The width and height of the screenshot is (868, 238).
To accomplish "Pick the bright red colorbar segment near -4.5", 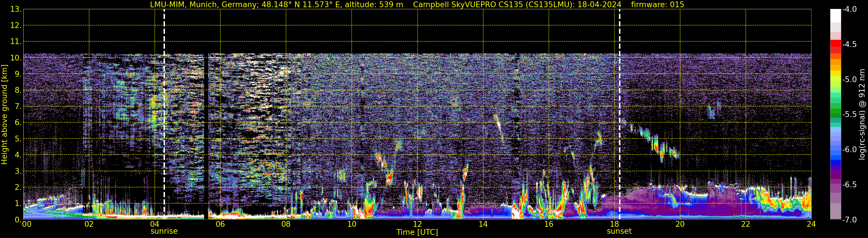I will (835, 43).
